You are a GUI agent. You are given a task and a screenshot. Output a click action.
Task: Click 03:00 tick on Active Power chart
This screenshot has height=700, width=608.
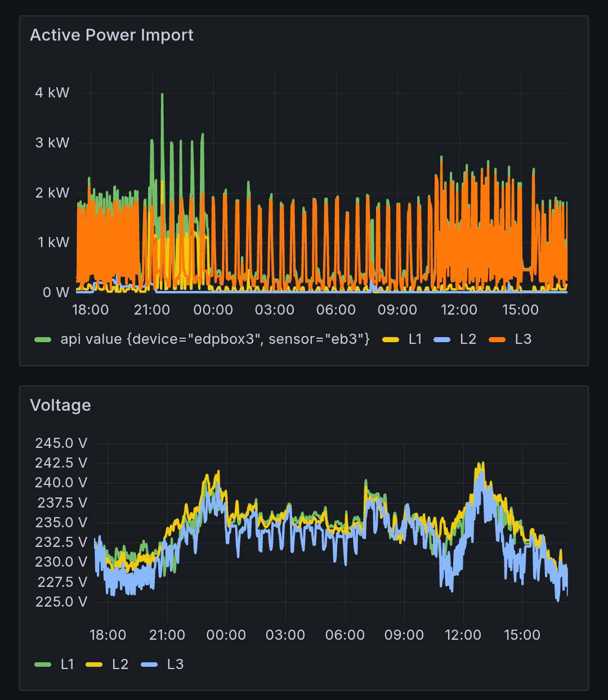point(275,310)
